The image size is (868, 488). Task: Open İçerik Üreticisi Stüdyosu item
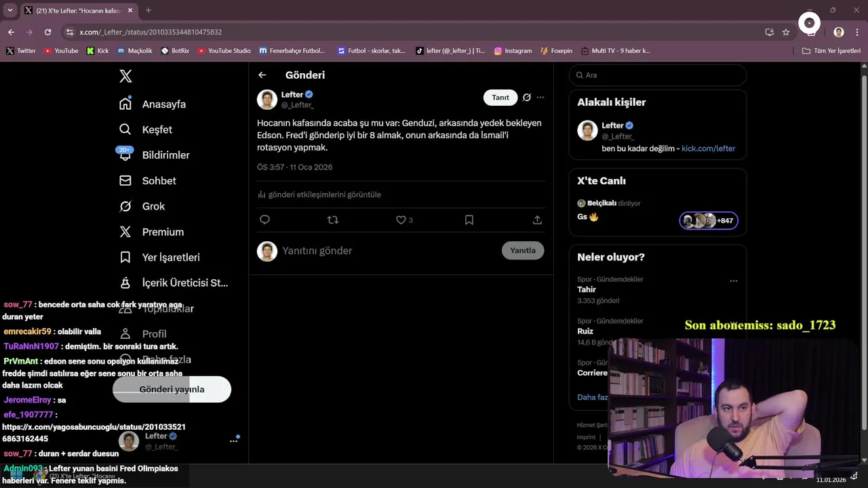click(174, 283)
